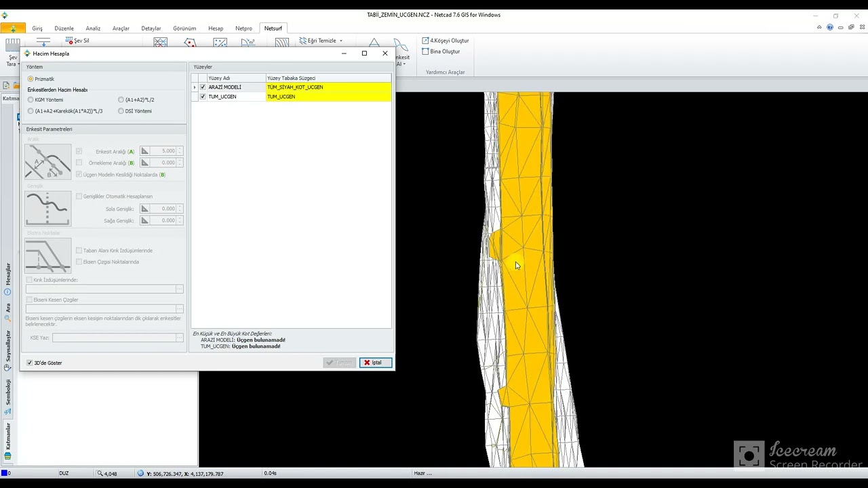Click Enkesit Aralığı (A) measure icon
Viewport: 868px width, 488px height.
click(x=144, y=151)
